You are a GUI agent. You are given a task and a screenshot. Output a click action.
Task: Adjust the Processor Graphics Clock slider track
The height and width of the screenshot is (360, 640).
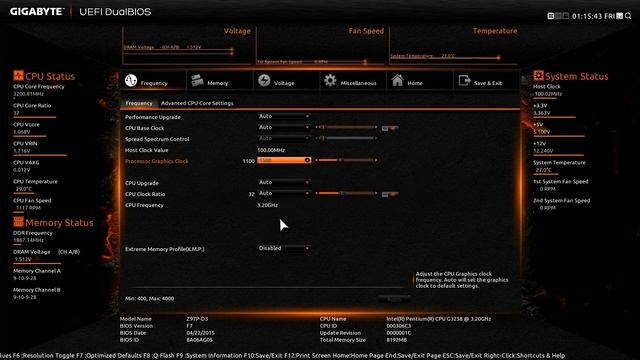point(346,160)
